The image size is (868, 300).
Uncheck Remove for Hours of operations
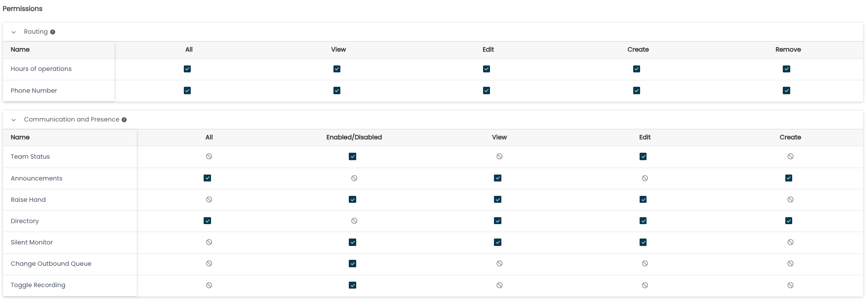(x=786, y=69)
